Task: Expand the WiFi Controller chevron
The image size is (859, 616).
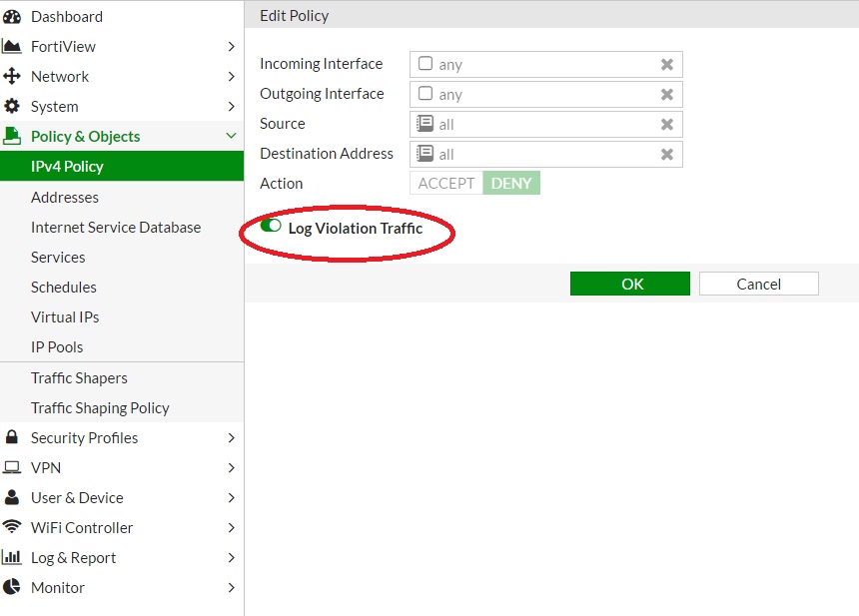Action: (231, 528)
